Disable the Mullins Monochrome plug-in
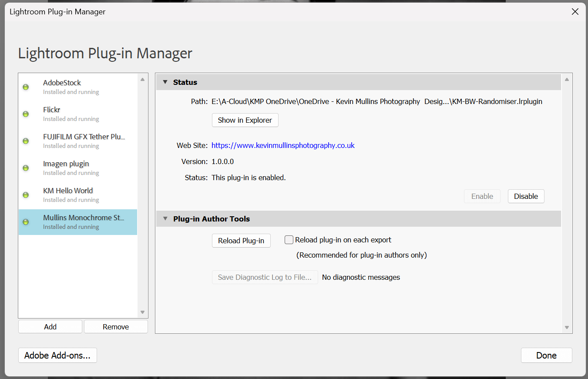This screenshot has width=588, height=379. pos(526,196)
